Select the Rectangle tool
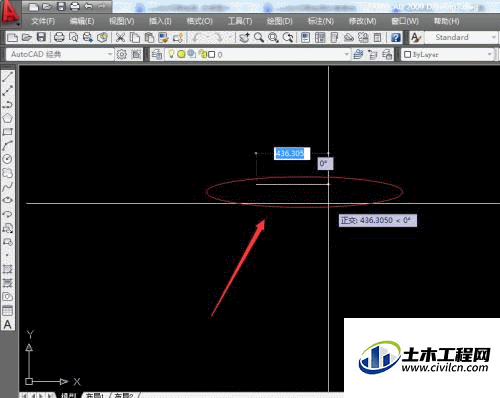 pos(8,132)
